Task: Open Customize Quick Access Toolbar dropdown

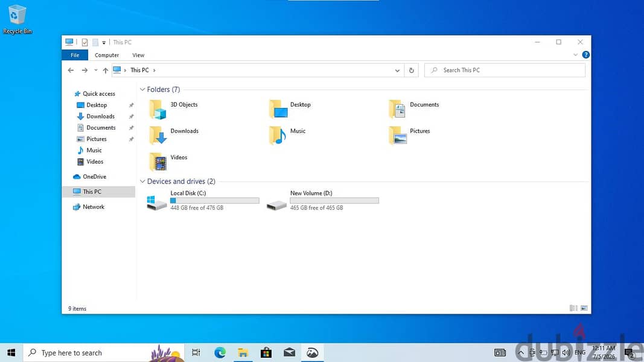Action: 104,43
